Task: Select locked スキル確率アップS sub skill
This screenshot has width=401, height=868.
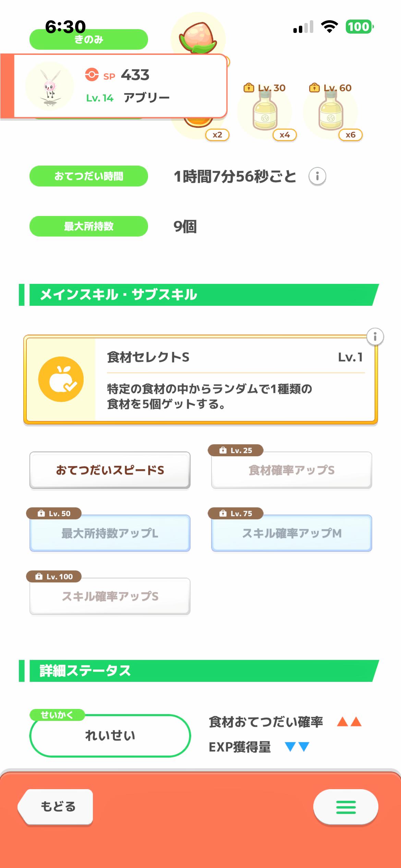Action: coord(110,596)
